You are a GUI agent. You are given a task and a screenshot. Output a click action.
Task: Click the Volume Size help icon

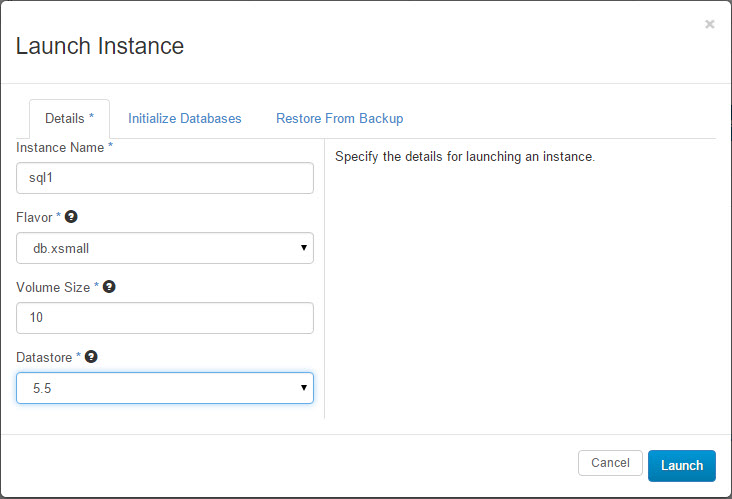pyautogui.click(x=109, y=286)
